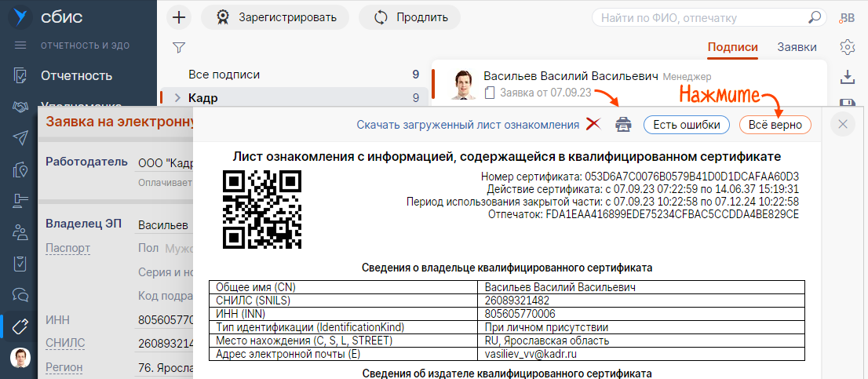Click magnifier icon in search field
This screenshot has height=379, width=868.
[815, 17]
